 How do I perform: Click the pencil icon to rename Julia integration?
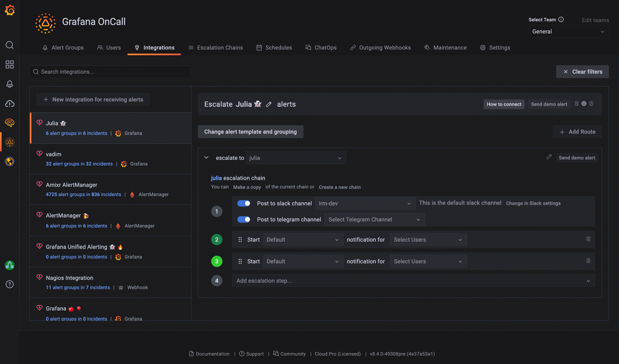(x=269, y=104)
